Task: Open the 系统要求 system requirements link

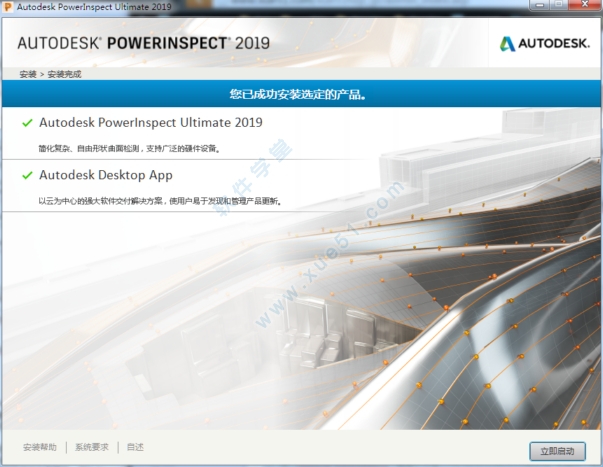Action: (92, 447)
